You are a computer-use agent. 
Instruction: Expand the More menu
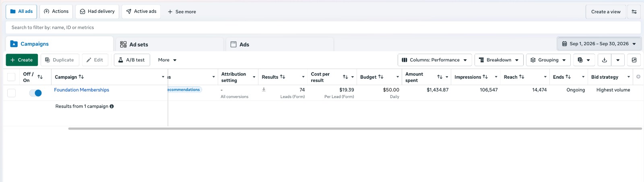click(x=167, y=60)
